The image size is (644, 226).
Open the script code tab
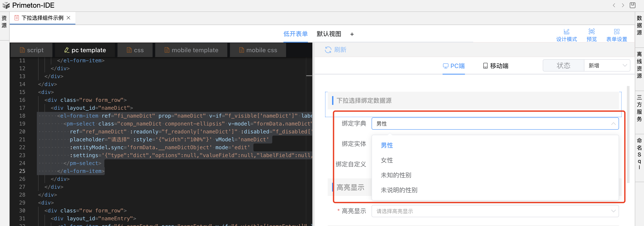pos(32,50)
